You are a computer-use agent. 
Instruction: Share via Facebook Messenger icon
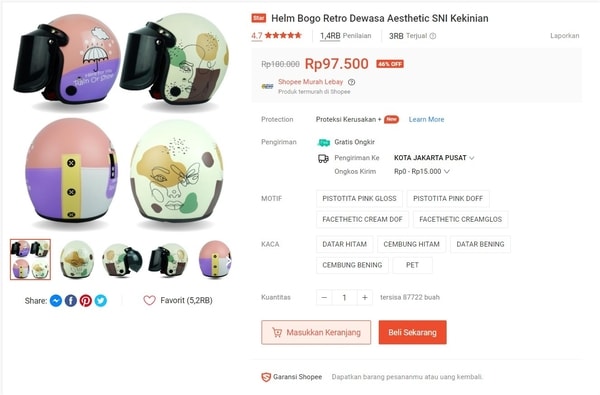(x=56, y=301)
